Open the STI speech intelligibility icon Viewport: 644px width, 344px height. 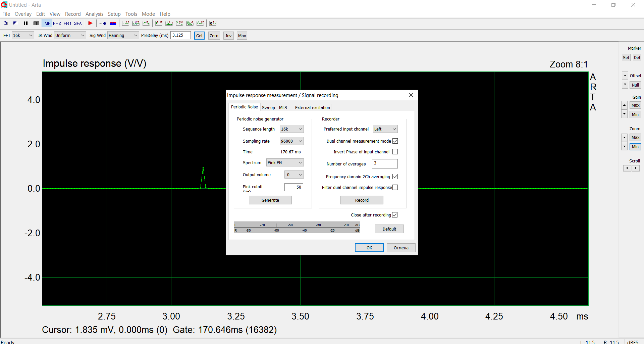pyautogui.click(x=213, y=23)
